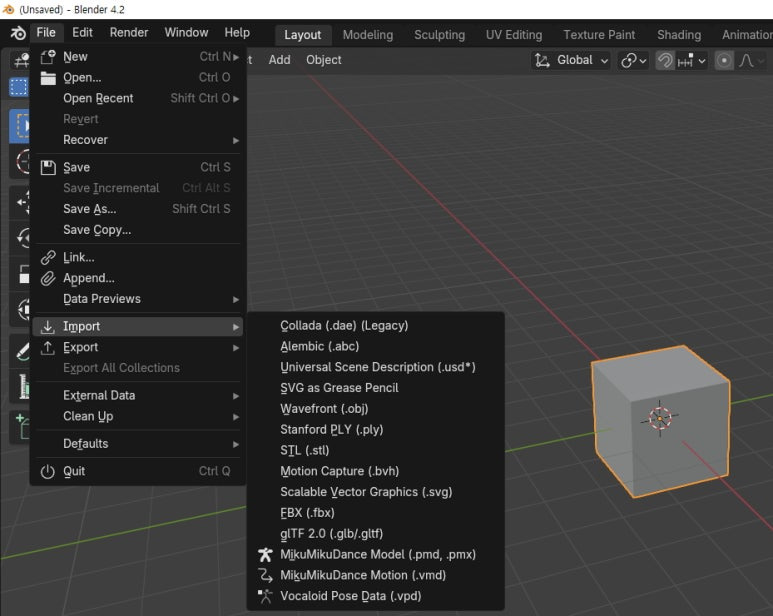The width and height of the screenshot is (773, 616).
Task: Select the Move tool
Action: point(21,202)
